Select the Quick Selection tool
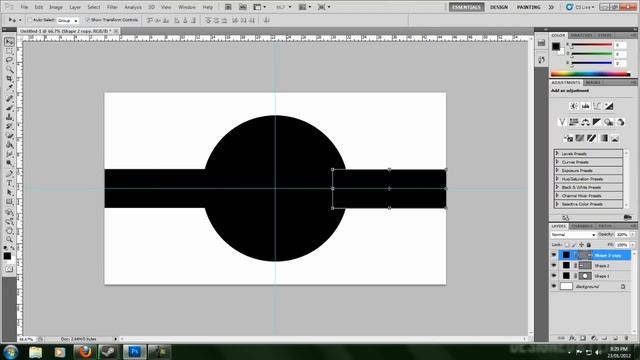640x360 pixels. [9, 69]
